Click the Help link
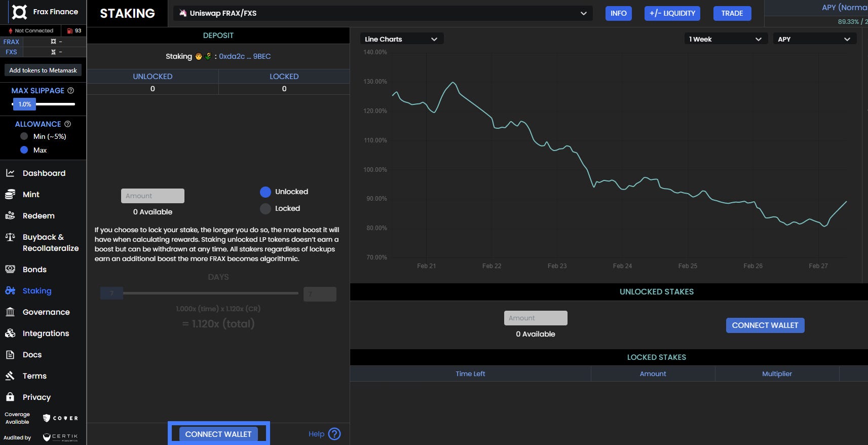 (x=316, y=434)
